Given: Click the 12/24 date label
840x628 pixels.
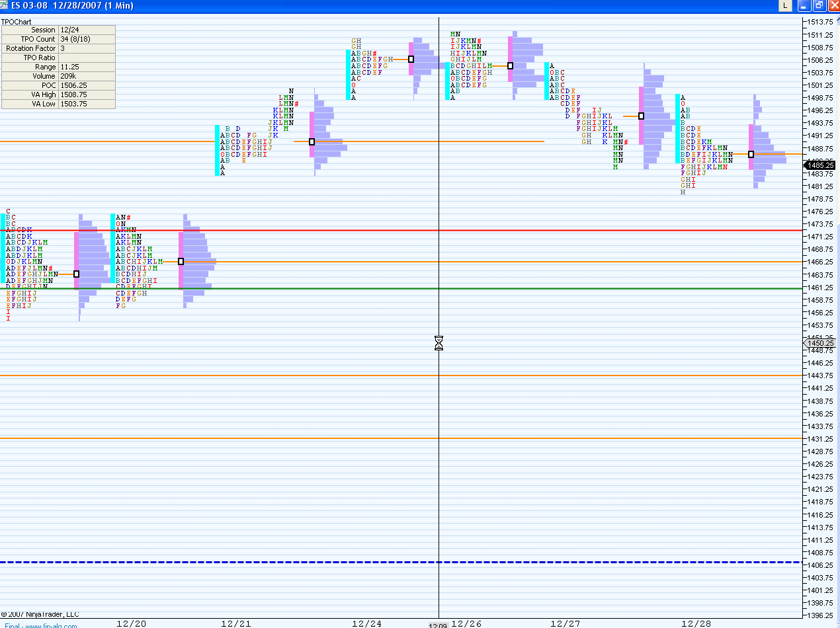Looking at the screenshot, I should (367, 623).
